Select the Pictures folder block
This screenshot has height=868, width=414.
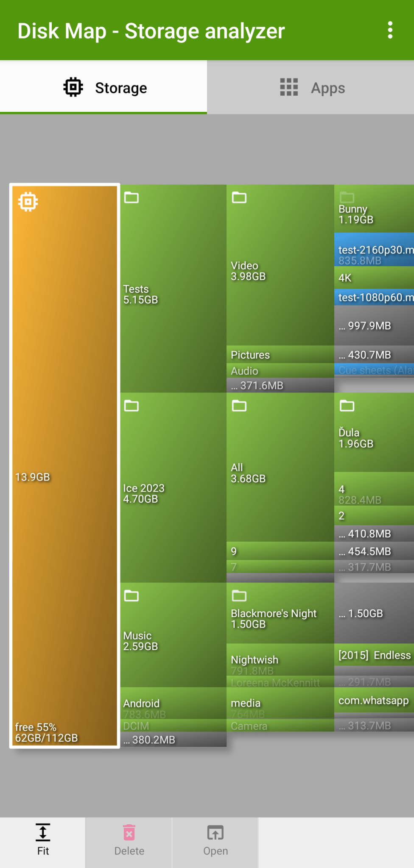pos(280,355)
